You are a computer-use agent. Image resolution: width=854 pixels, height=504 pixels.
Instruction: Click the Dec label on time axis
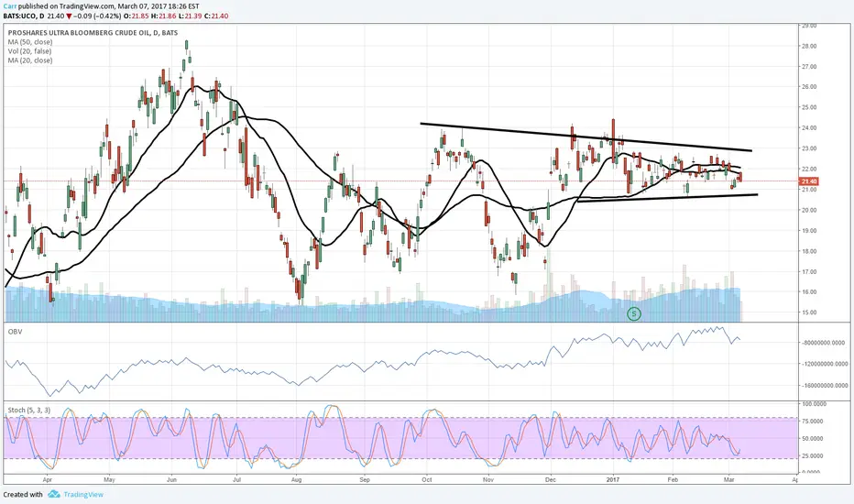pyautogui.click(x=552, y=480)
